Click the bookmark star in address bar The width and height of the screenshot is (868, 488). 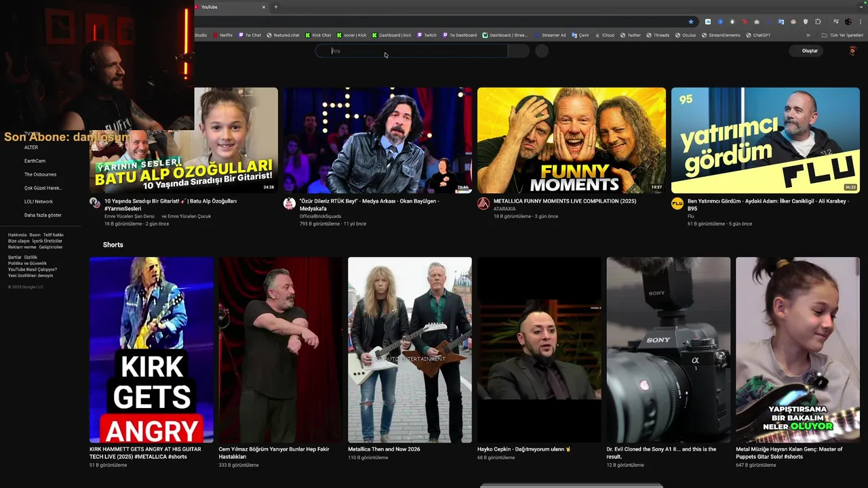pyautogui.click(x=691, y=22)
